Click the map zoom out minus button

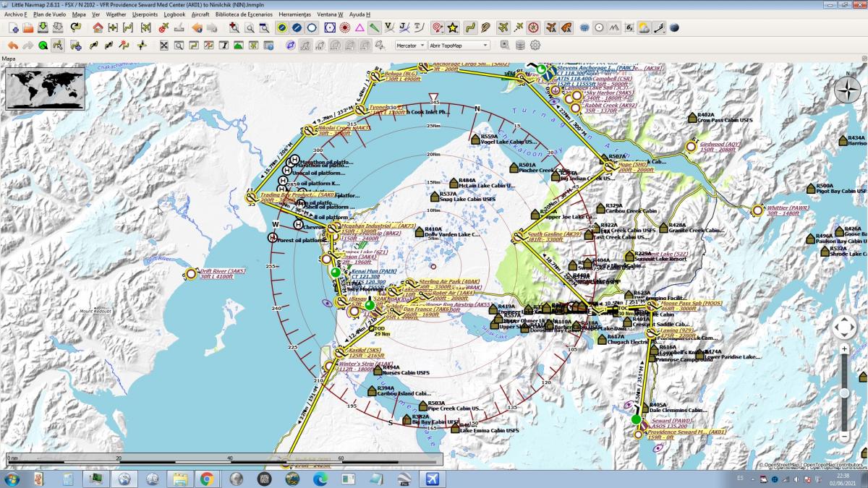844,436
